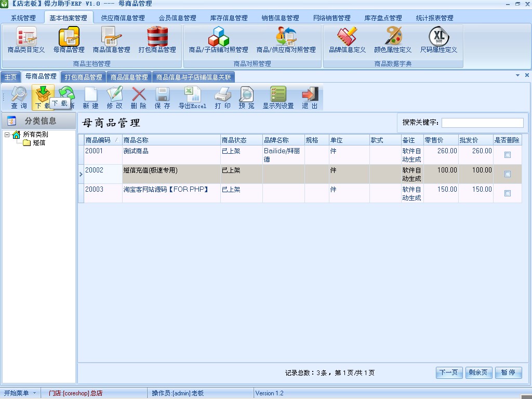Click the 商品名称 column header

[x=171, y=140]
